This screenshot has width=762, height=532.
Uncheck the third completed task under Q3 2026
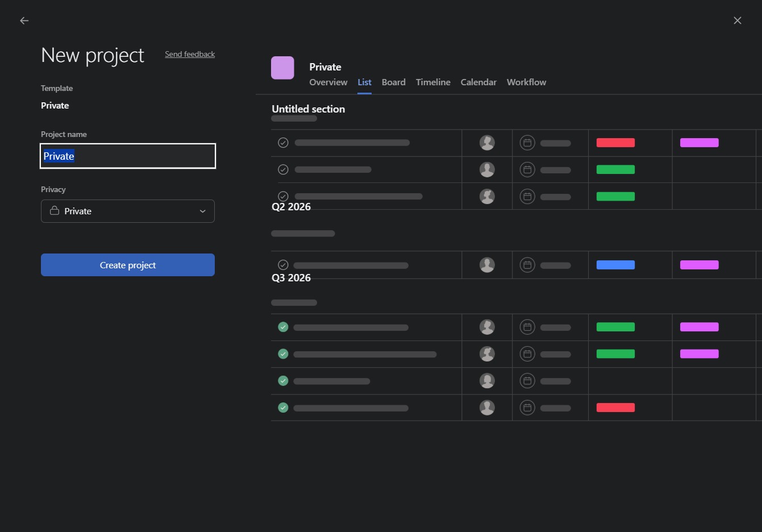[x=283, y=381]
